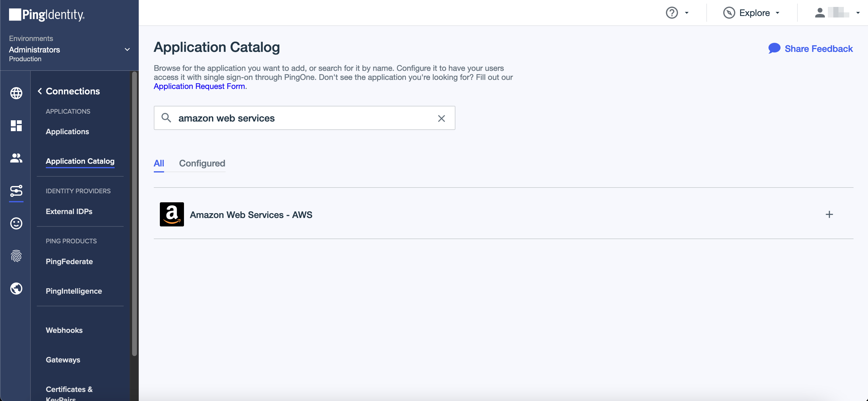868x401 pixels.
Task: Open the smiley face experiences icon
Action: [x=16, y=223]
